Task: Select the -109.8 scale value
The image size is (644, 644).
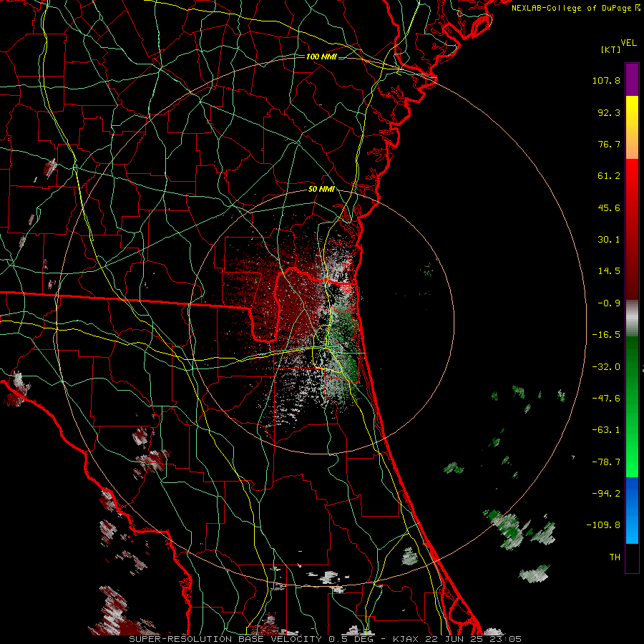Action: [x=603, y=525]
